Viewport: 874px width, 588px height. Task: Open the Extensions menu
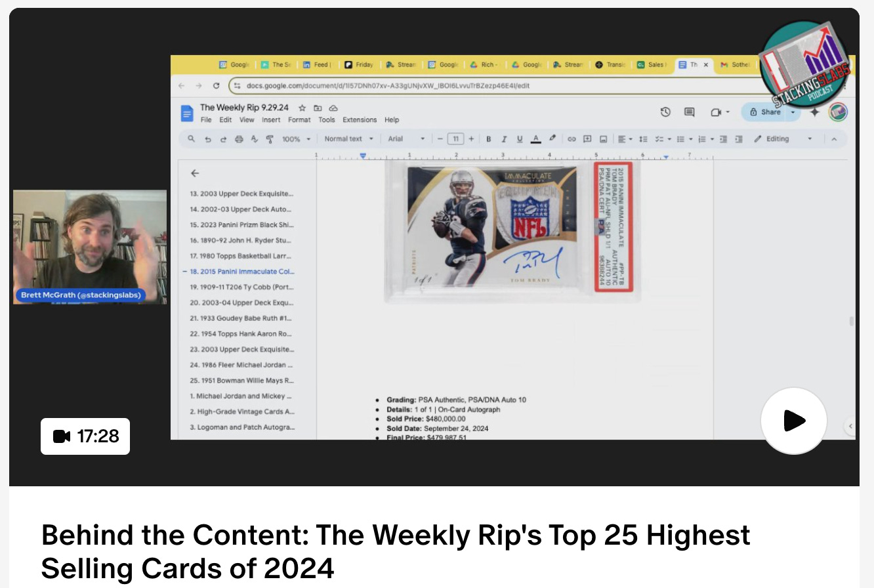point(360,120)
